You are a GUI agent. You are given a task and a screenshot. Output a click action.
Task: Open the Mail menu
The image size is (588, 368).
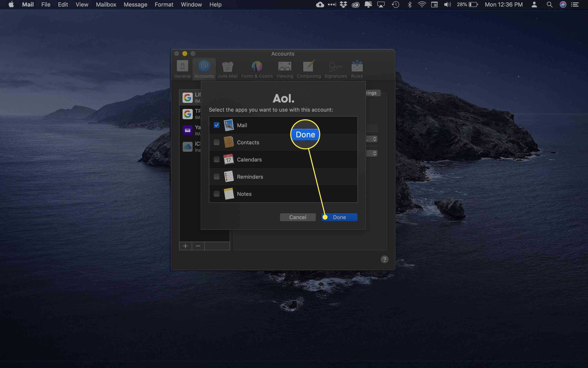click(x=28, y=5)
